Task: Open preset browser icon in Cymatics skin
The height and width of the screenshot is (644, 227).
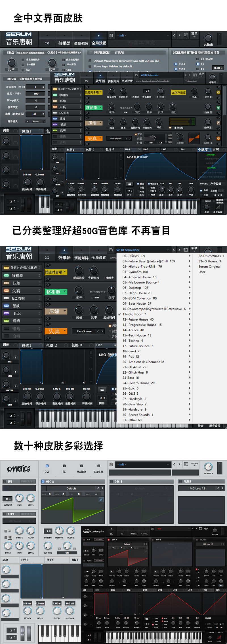Action: click(186, 464)
